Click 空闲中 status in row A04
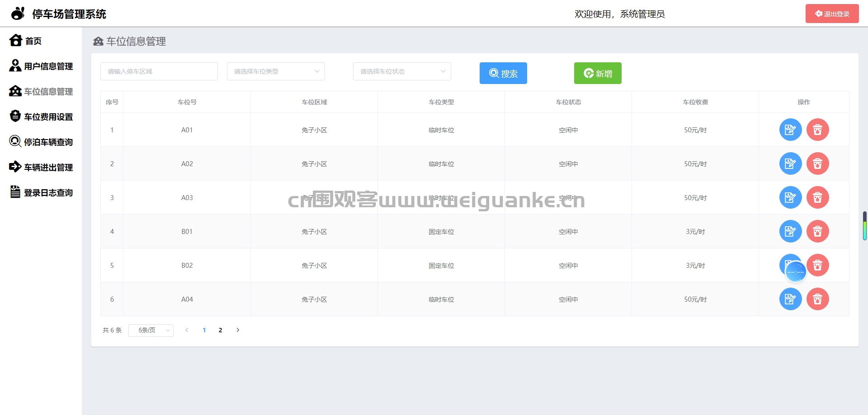 point(568,299)
